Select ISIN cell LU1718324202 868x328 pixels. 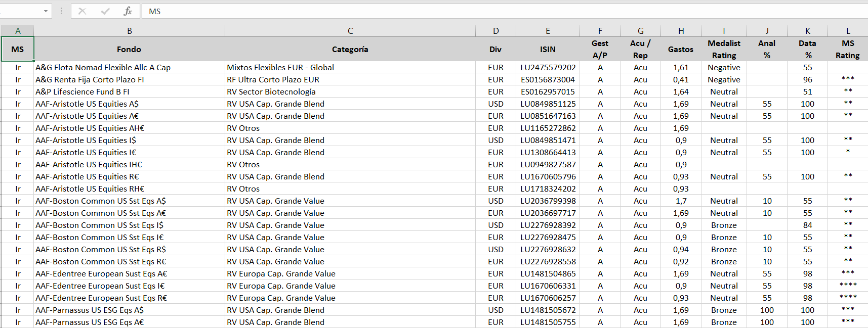[548, 189]
